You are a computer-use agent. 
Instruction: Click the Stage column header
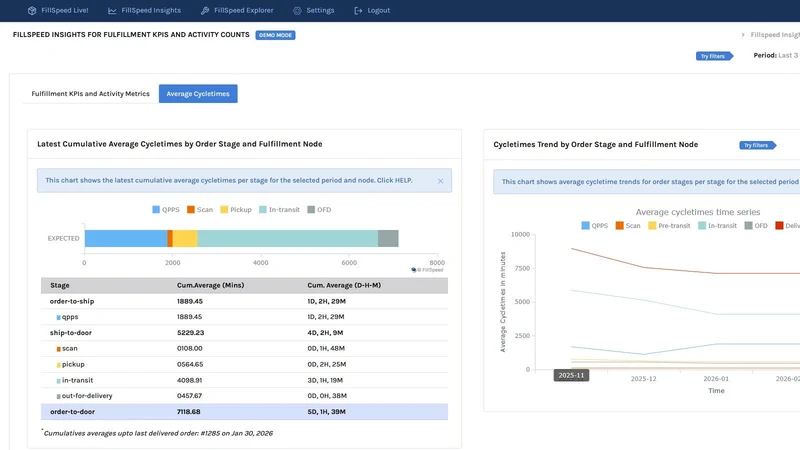(60, 285)
